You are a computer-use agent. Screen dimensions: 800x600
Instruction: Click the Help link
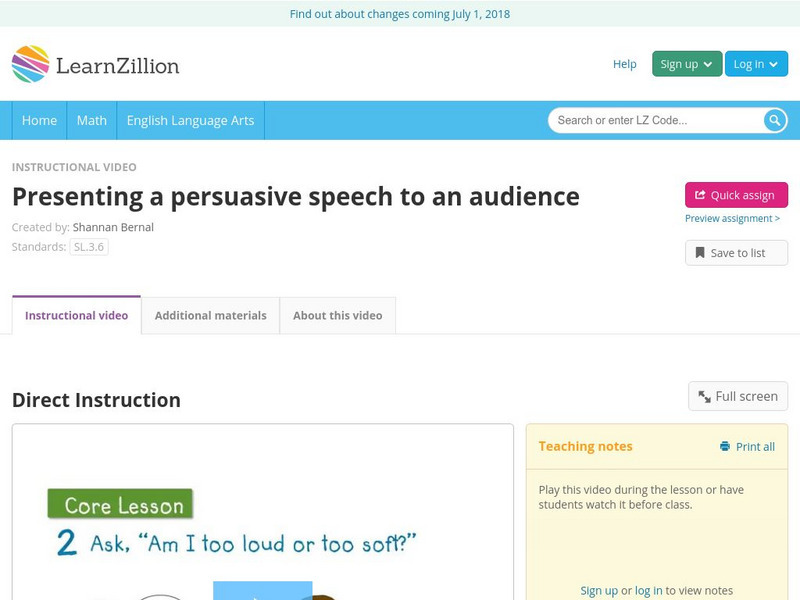[x=623, y=63]
